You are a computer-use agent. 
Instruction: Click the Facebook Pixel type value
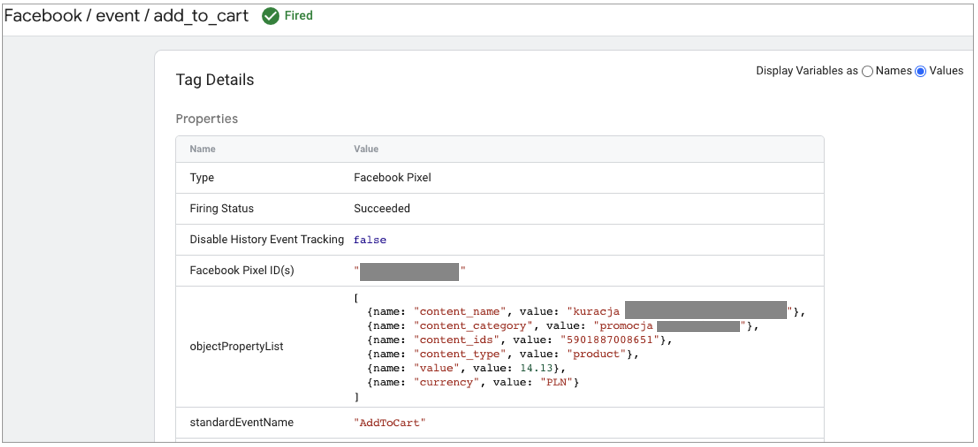coord(392,178)
